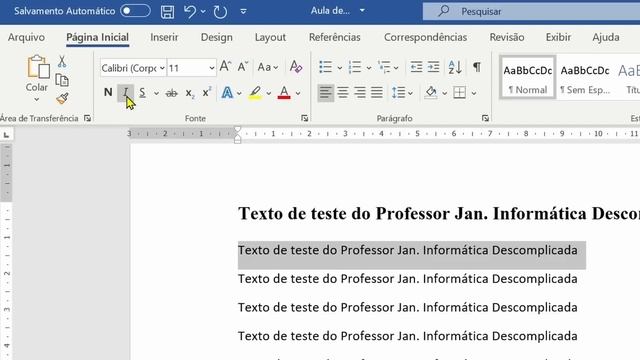Open the Parágrafo dialog launcher
640x360 pixels.
[x=485, y=118]
